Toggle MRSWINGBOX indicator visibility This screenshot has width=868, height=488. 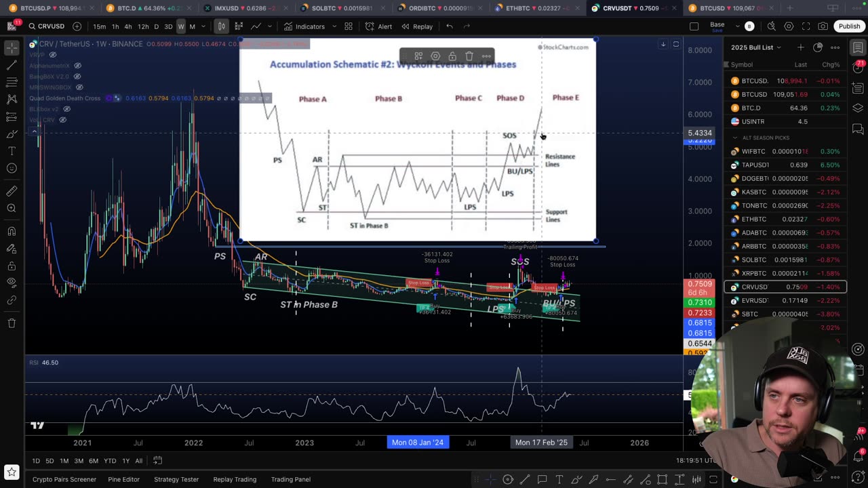[79, 87]
